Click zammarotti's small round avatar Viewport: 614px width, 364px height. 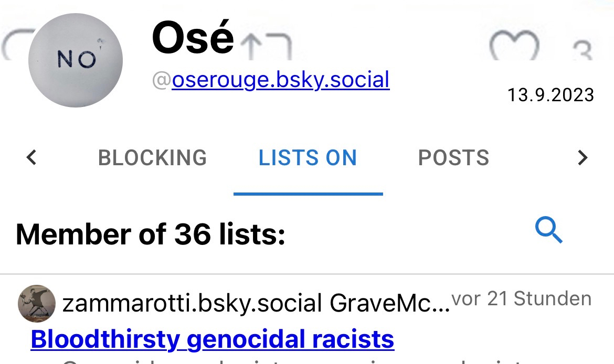pos(37,303)
